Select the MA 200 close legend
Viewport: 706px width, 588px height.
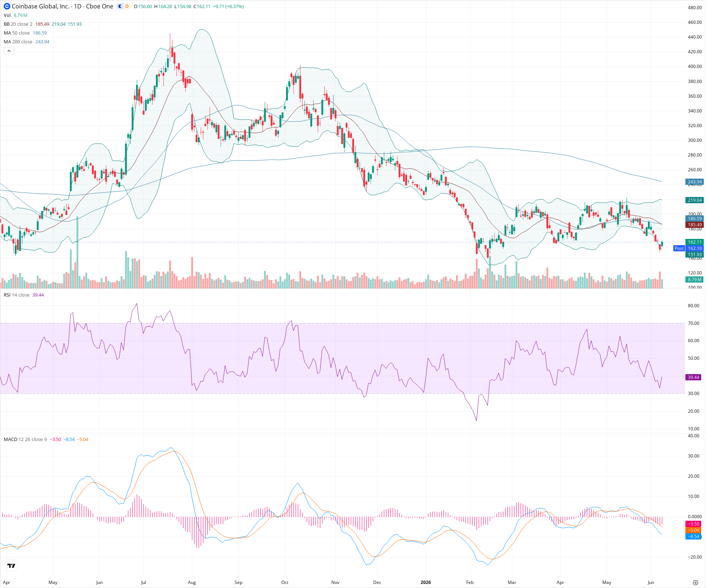click(x=18, y=42)
